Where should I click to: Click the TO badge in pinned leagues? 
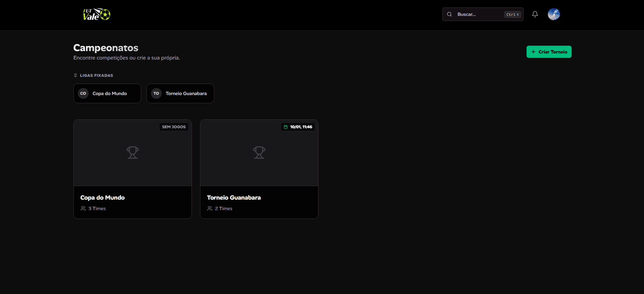[156, 93]
